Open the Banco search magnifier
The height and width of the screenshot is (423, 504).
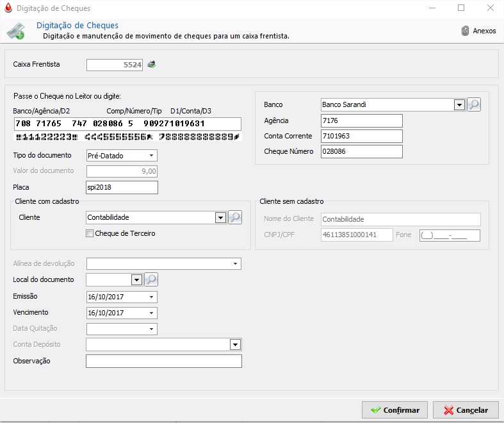pos(474,104)
